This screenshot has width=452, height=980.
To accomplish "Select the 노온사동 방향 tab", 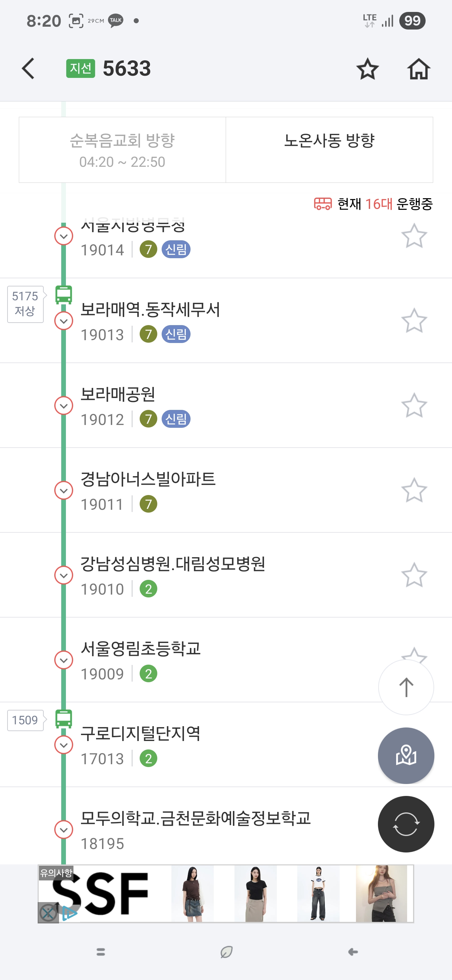I will (329, 150).
